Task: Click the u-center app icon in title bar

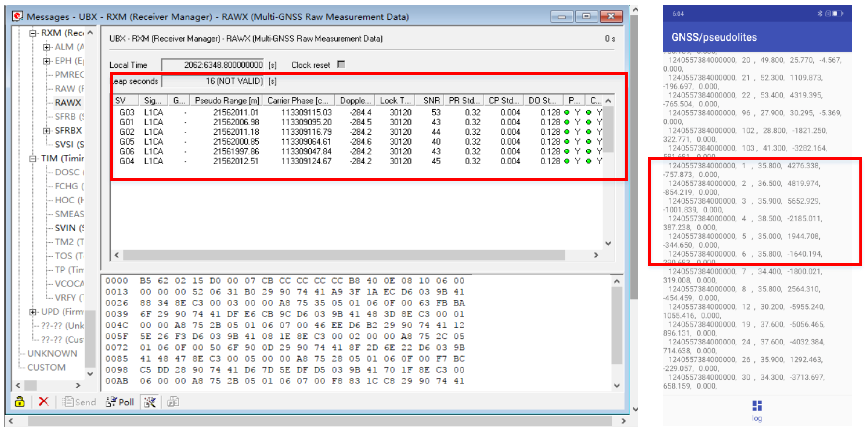Action: pyautogui.click(x=17, y=16)
